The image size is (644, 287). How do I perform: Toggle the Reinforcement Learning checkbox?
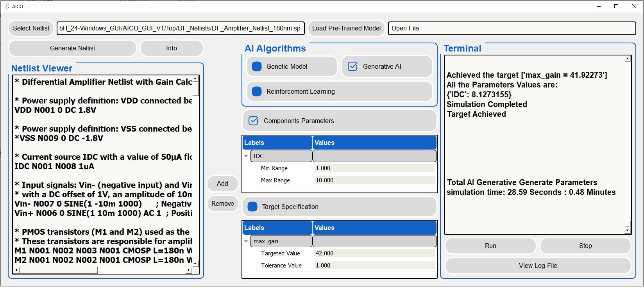tap(257, 91)
